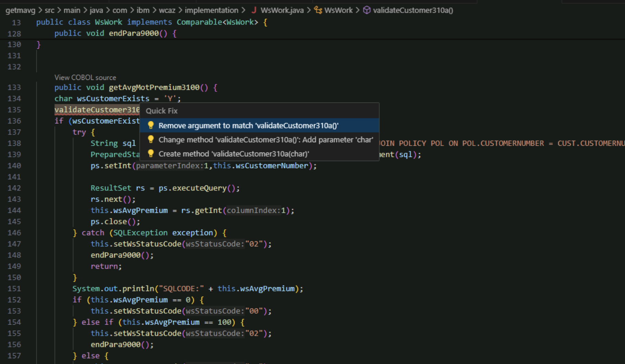Click 'catch (SQLException exception)' line
The height and width of the screenshot is (364, 625).
tap(150, 233)
